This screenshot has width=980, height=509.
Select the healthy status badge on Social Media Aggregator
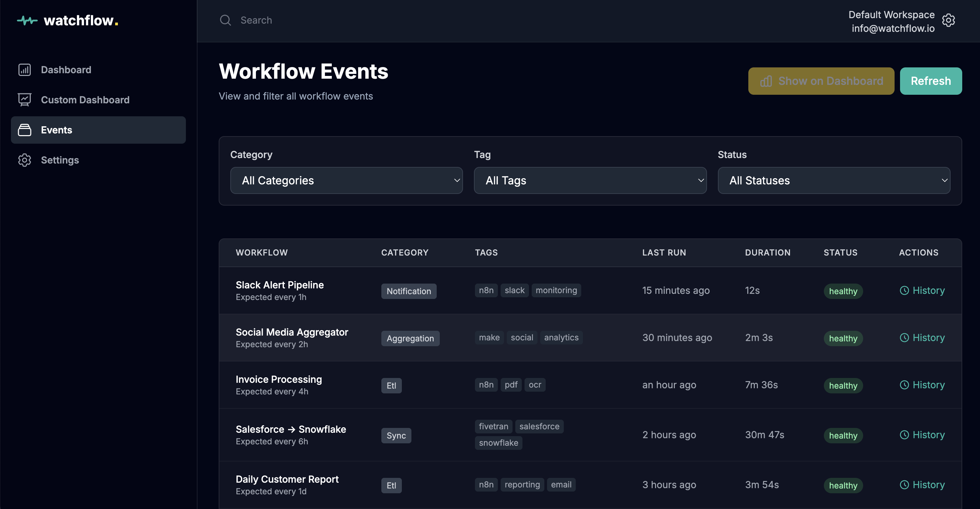point(843,338)
